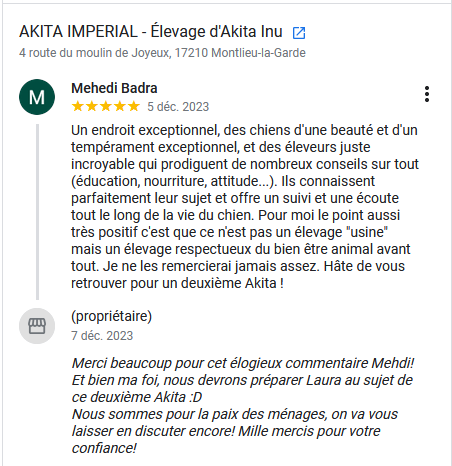Click the first yellow star of the rating
The height and width of the screenshot is (466, 452).
(78, 106)
